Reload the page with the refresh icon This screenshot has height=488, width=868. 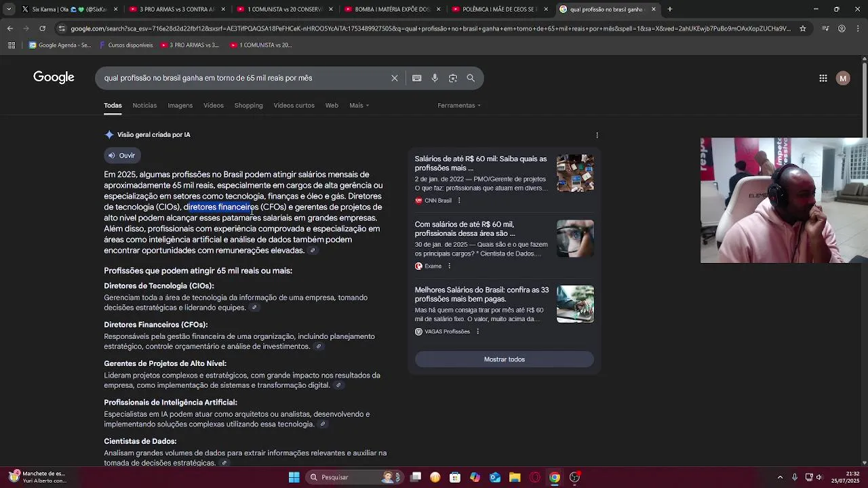click(42, 28)
